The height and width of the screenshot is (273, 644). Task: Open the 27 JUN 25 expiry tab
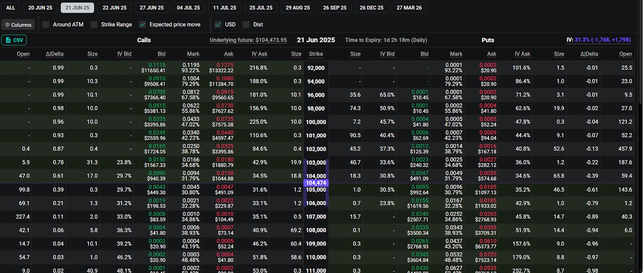[x=151, y=8]
